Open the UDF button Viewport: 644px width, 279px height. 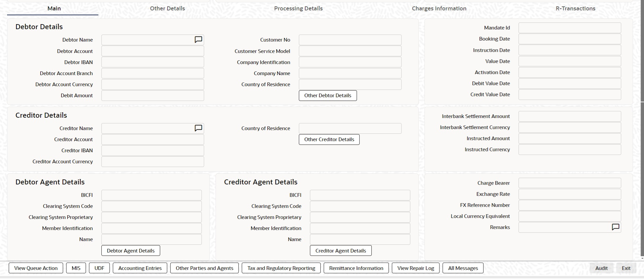click(99, 268)
